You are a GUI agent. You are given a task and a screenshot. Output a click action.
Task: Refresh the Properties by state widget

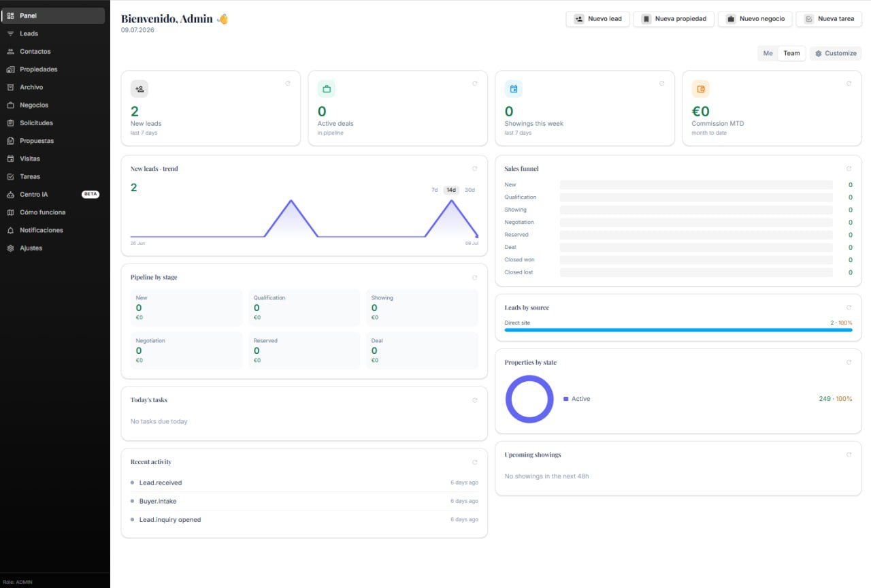(x=849, y=362)
